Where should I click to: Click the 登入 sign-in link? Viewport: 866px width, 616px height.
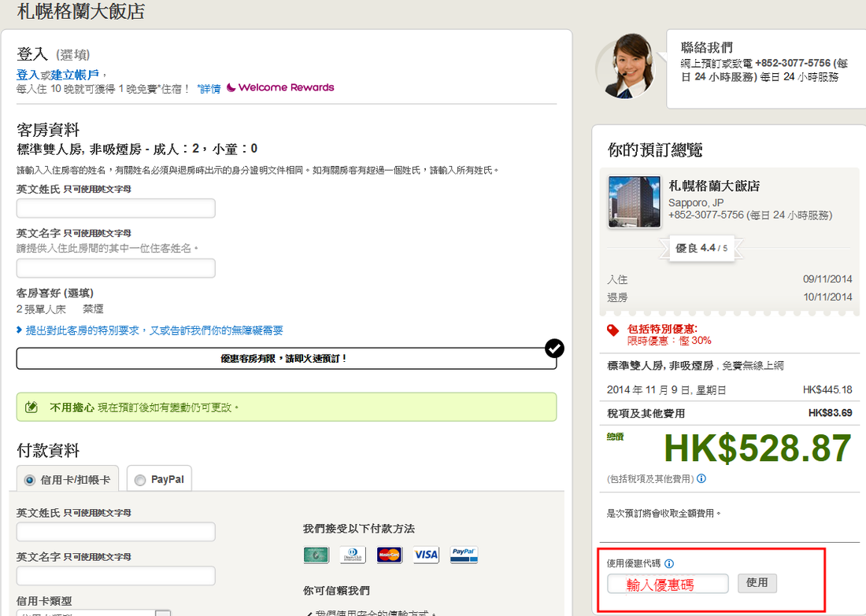(x=28, y=74)
